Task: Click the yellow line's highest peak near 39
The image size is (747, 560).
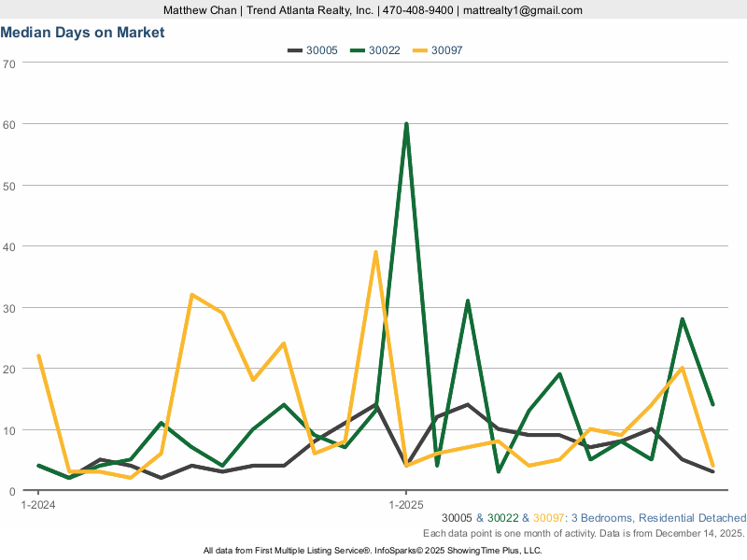Action: 375,253
